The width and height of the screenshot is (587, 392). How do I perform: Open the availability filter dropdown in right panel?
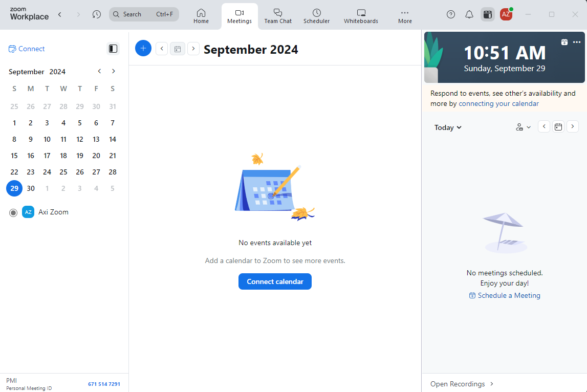pyautogui.click(x=523, y=127)
